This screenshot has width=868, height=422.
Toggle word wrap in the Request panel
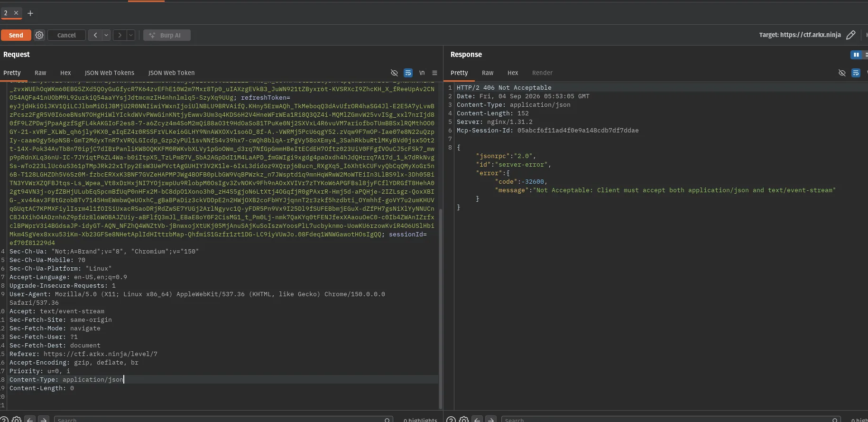click(408, 73)
